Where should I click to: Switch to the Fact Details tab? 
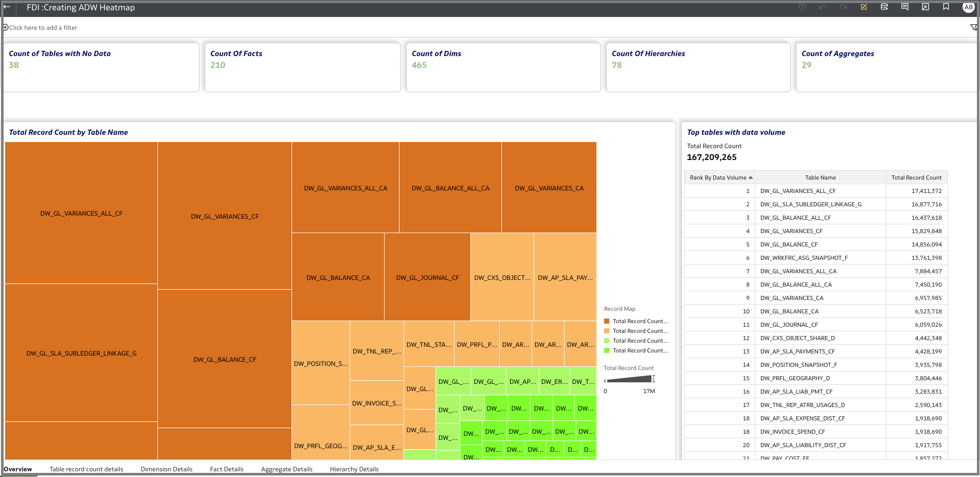click(226, 469)
